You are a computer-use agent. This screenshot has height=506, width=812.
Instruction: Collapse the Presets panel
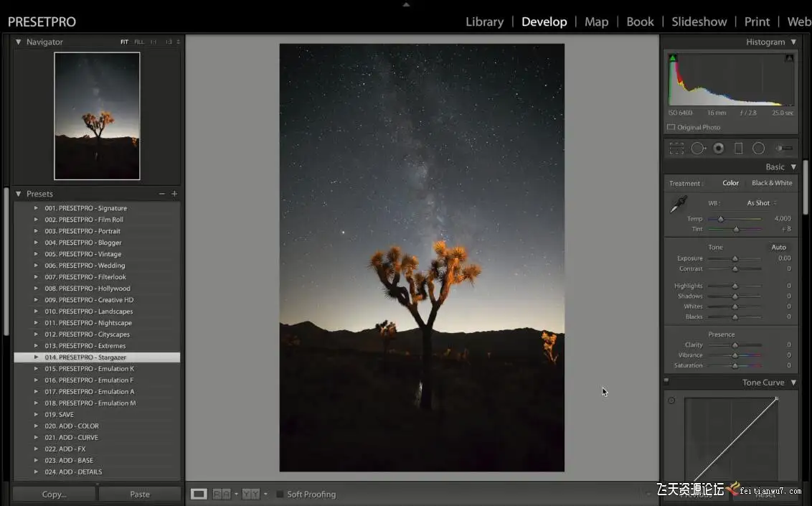pos(18,194)
